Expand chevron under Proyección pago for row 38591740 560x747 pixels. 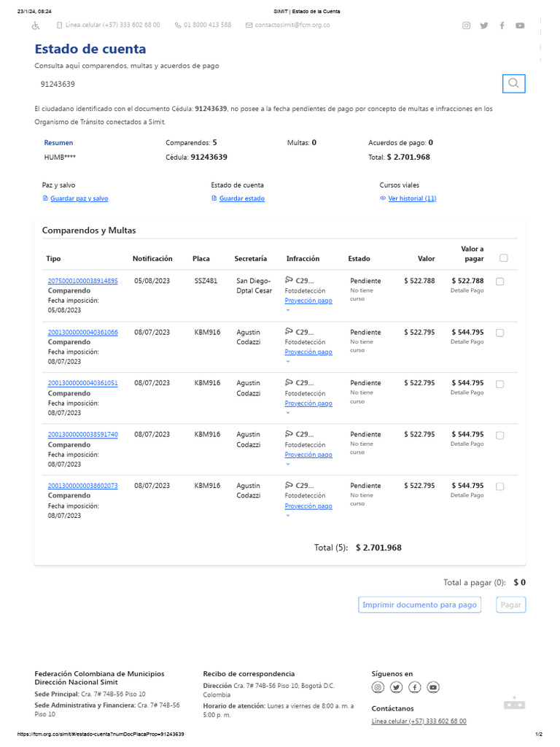coord(287,465)
